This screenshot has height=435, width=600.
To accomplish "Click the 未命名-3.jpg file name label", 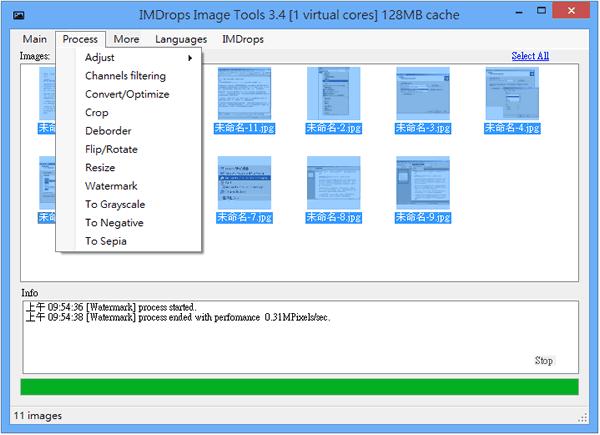I will point(423,128).
